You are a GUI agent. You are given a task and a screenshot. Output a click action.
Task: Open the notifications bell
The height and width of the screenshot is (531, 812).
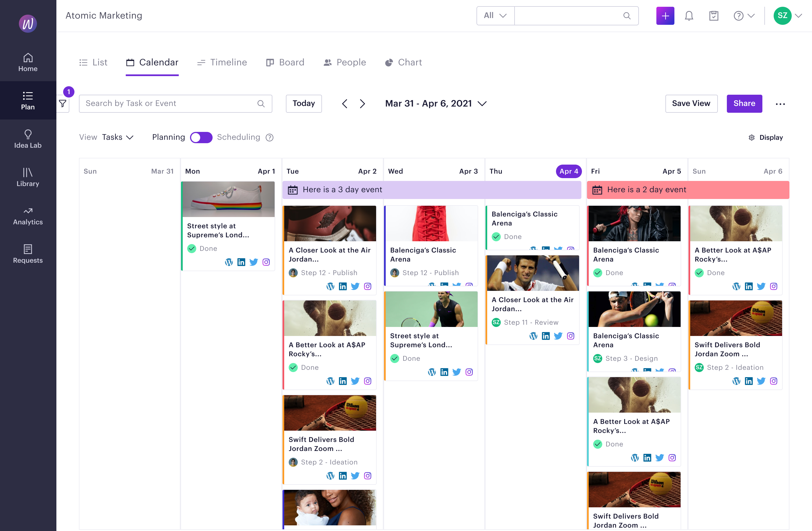[689, 16]
